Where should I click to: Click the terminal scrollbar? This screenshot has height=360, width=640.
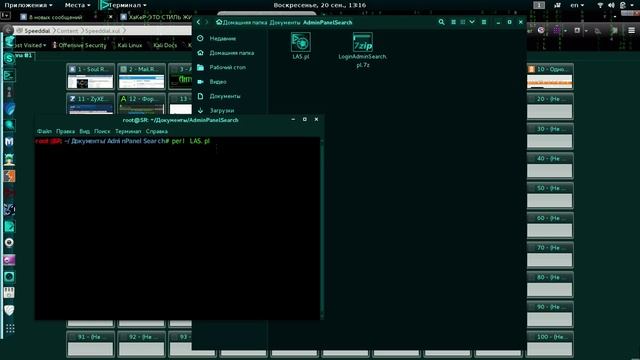tap(322, 229)
